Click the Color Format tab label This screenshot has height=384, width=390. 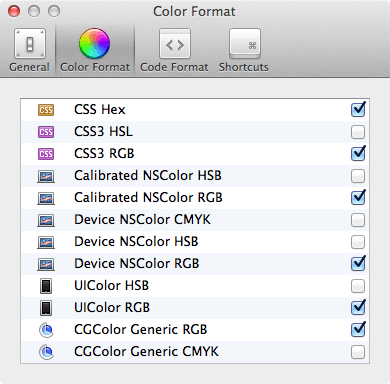95,67
